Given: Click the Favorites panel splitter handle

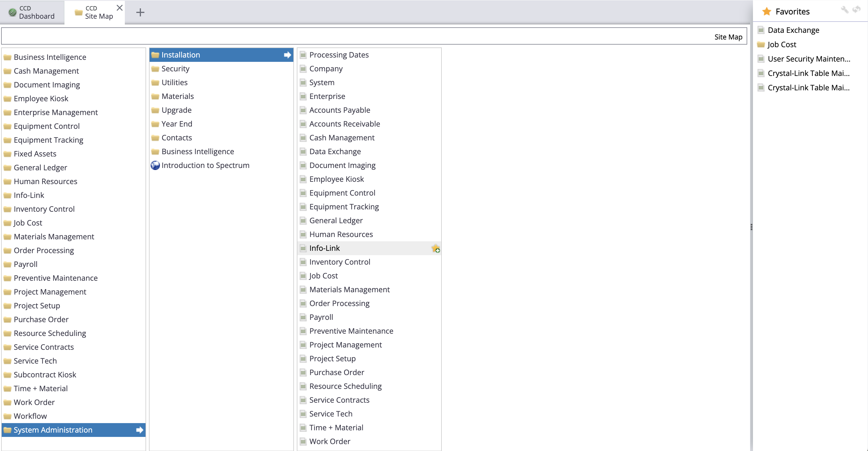Looking at the screenshot, I should (x=751, y=227).
